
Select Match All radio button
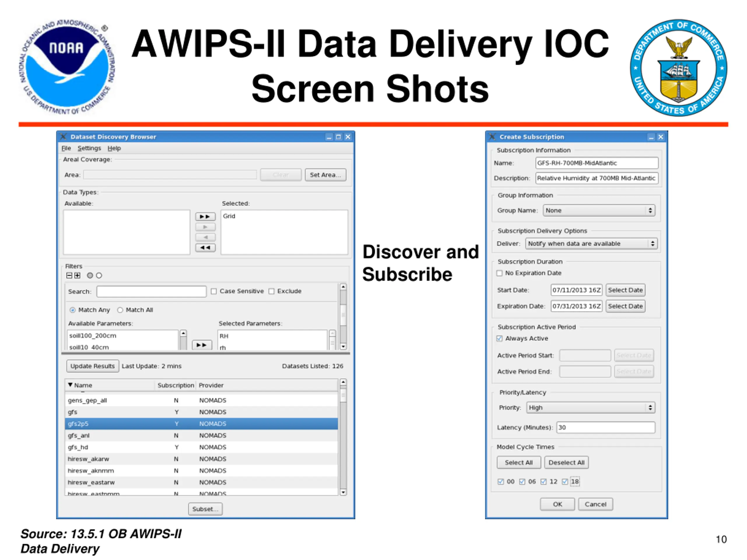coord(120,310)
